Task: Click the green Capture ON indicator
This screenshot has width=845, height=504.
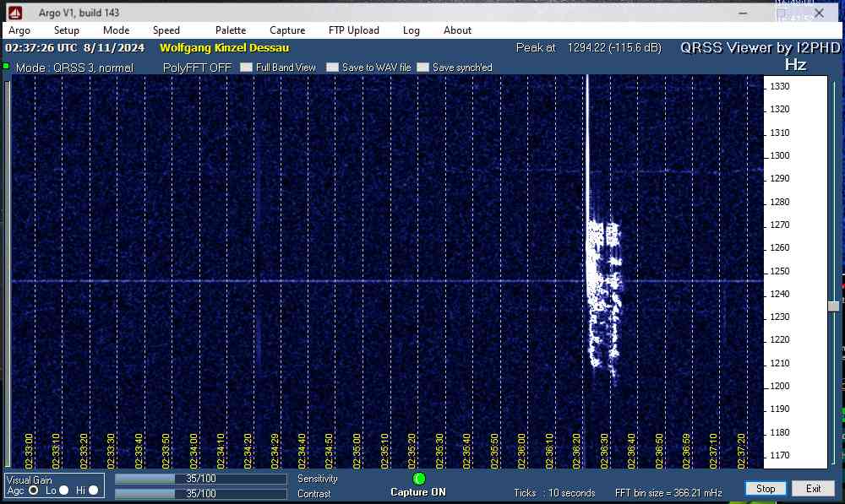Action: 419,478
